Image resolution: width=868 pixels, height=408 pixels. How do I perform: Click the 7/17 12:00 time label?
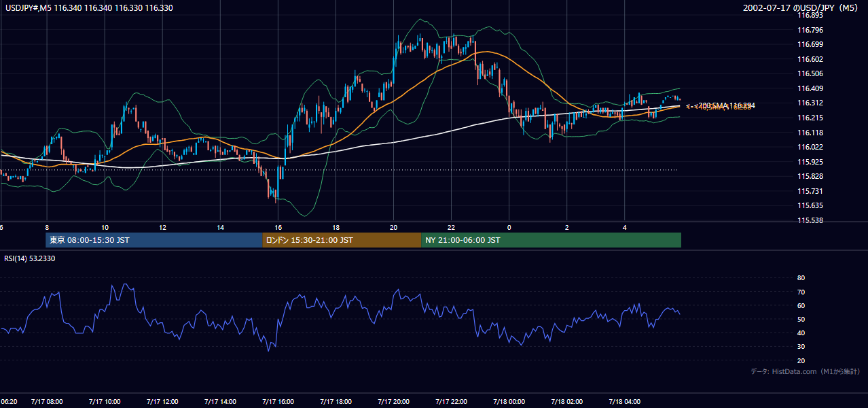162,401
